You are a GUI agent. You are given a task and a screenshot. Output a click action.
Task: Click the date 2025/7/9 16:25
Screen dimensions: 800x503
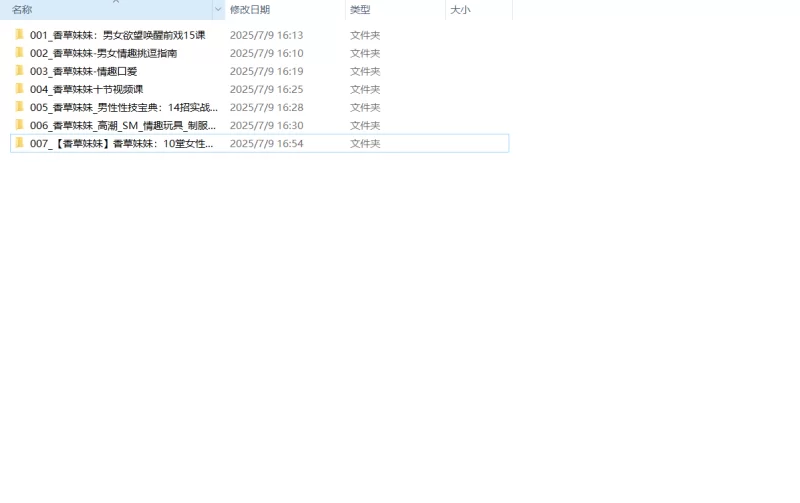click(x=266, y=89)
